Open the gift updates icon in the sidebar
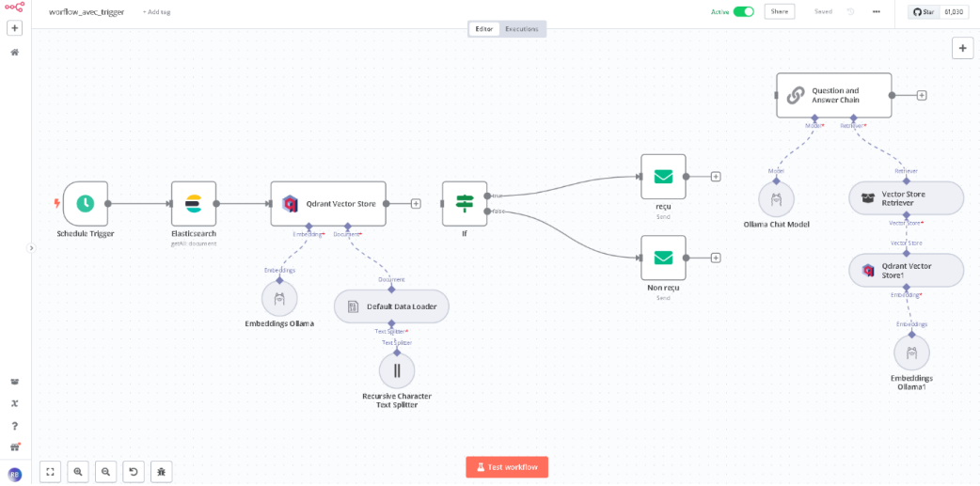980x486 pixels. coord(15,447)
